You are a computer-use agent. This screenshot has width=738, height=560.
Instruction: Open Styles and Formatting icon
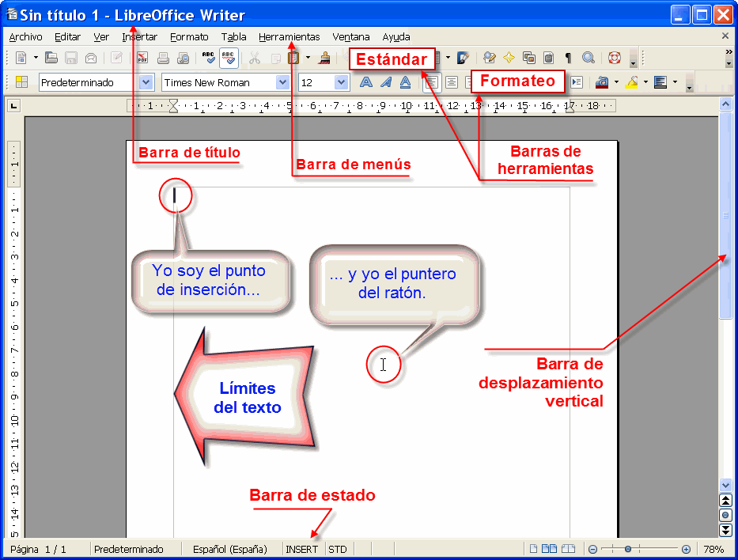click(x=21, y=82)
